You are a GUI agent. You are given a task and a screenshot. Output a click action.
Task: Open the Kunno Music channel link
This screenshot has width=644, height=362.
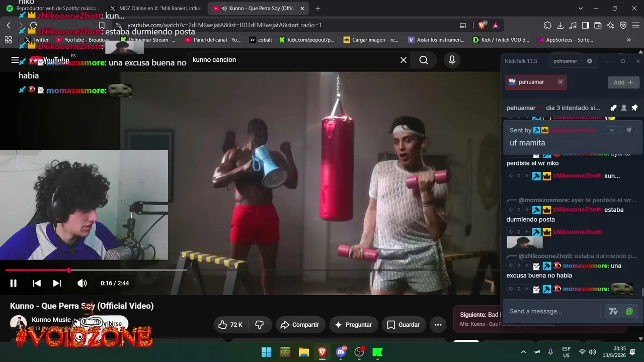[x=51, y=320]
